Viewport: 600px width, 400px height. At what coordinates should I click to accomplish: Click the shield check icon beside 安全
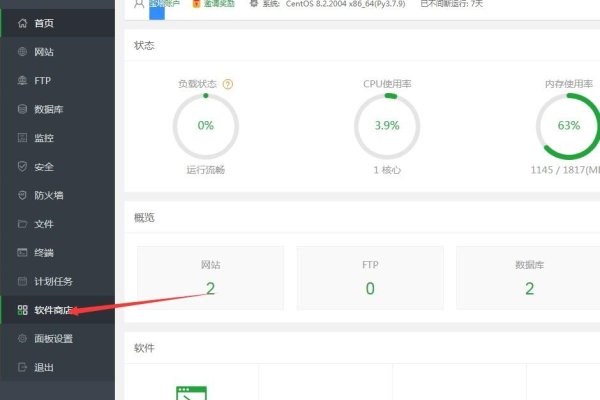[22, 167]
